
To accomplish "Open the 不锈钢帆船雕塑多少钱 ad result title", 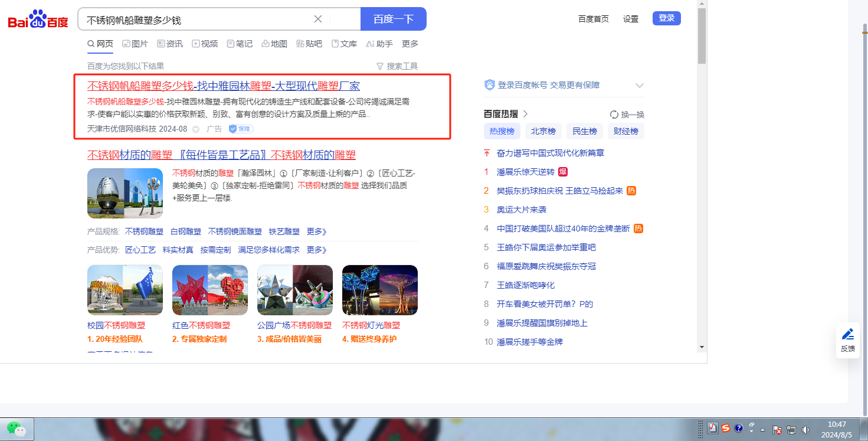I will [x=224, y=86].
